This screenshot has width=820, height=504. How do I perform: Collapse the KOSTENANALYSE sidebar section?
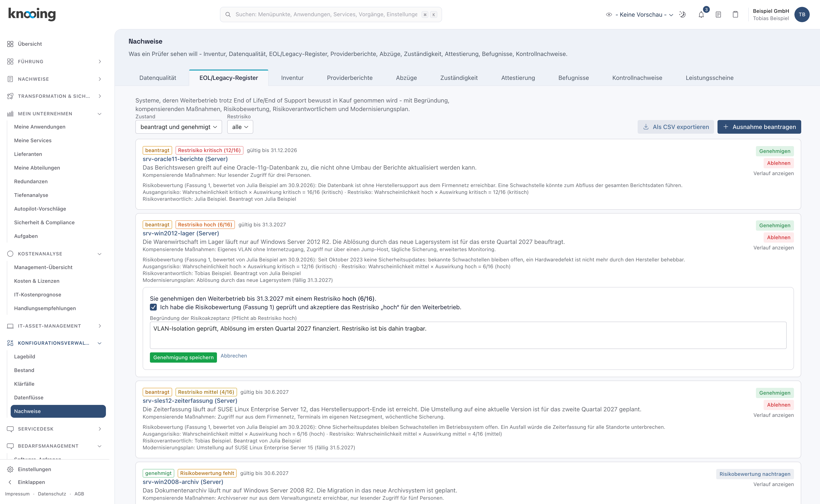(x=55, y=254)
